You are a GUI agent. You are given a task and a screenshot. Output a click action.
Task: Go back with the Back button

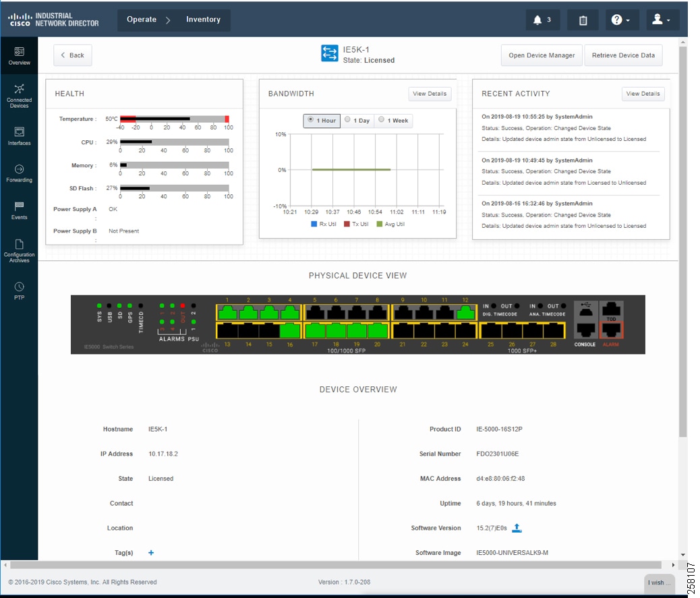coord(73,55)
